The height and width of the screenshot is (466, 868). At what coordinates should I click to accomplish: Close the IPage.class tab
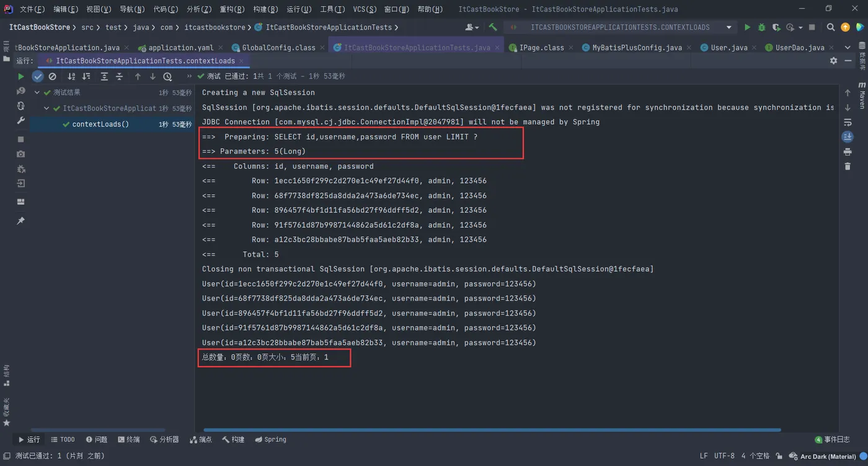tap(572, 48)
